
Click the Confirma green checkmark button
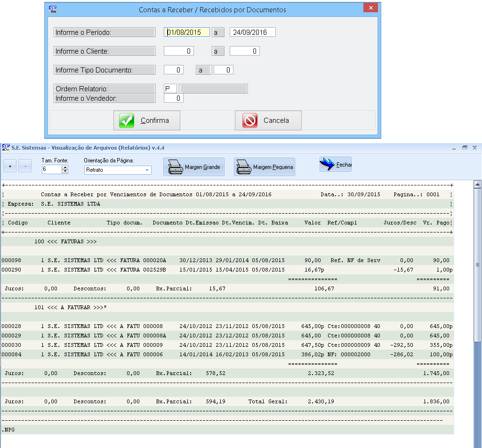[141, 120]
